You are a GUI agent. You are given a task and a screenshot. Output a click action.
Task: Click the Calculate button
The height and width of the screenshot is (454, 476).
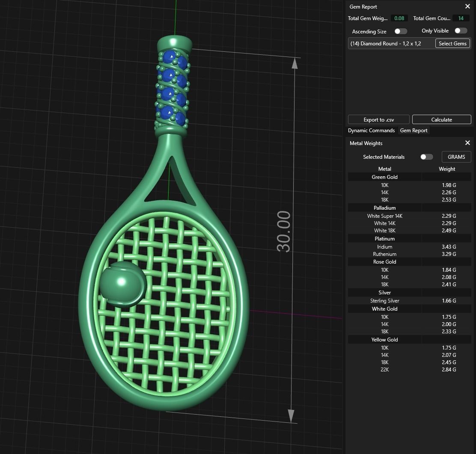pos(441,119)
